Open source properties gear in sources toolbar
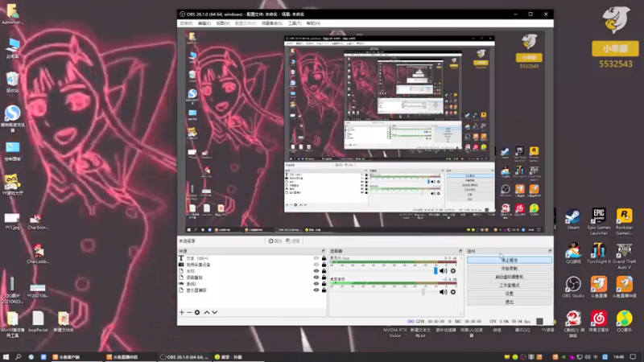 (x=197, y=312)
